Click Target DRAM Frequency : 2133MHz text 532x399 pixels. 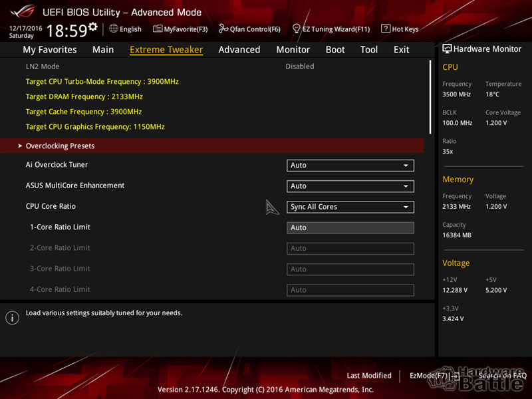(x=84, y=96)
